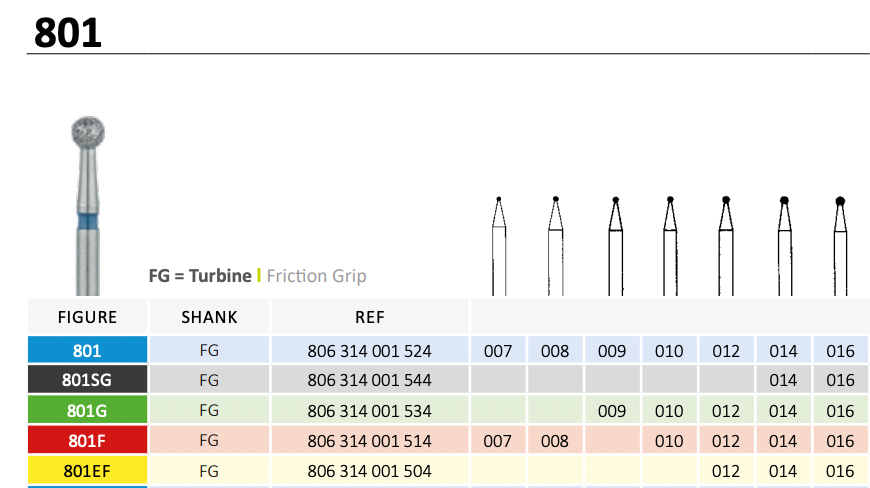870x488 pixels.
Task: Select the bur outline diagram above the 009 column
Action: [x=612, y=243]
